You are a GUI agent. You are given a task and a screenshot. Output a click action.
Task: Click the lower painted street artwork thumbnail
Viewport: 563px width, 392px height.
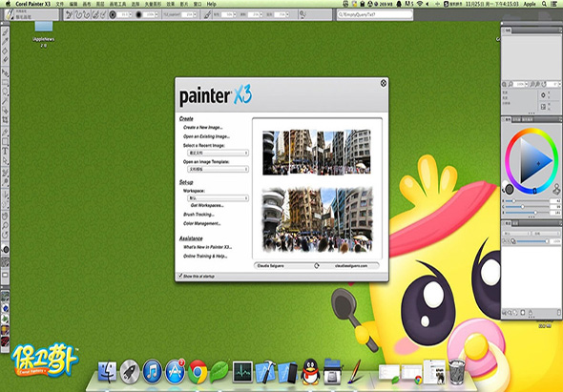click(317, 219)
